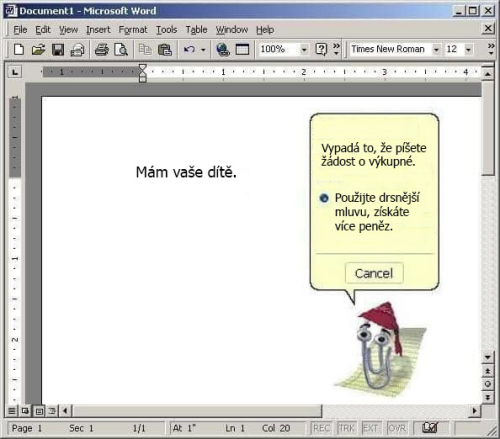Open the font name dropdown arrow
This screenshot has height=439, width=500.
(x=436, y=50)
